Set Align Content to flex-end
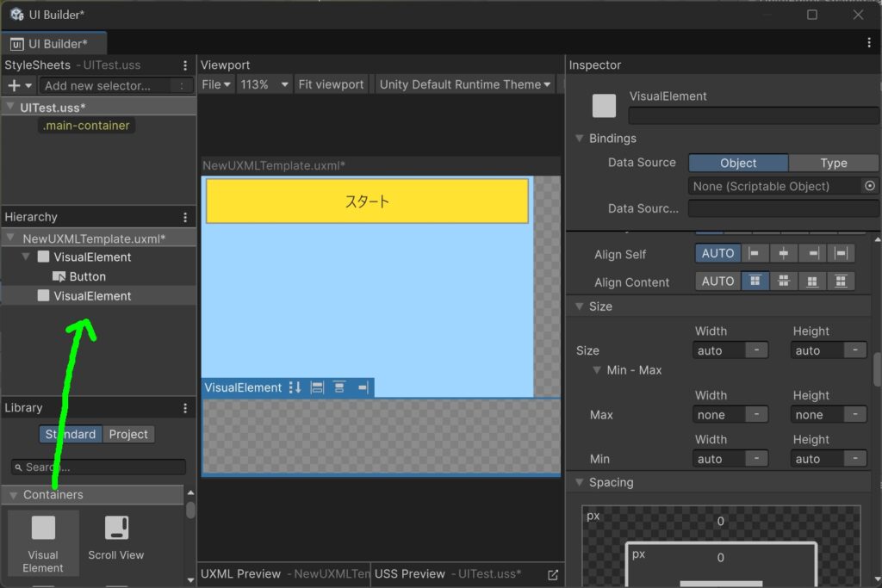The image size is (882, 588). [x=812, y=281]
